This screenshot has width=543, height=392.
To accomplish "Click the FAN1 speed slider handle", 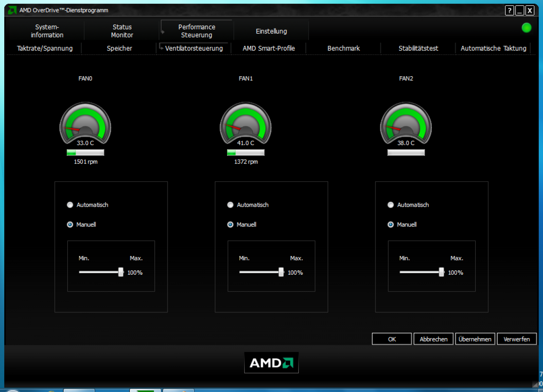I will coord(281,272).
